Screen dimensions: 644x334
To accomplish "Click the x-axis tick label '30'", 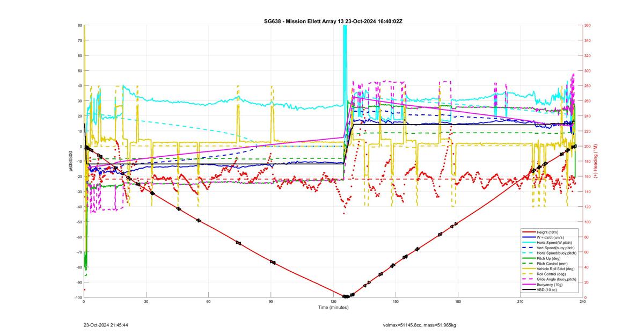I will (146, 302).
